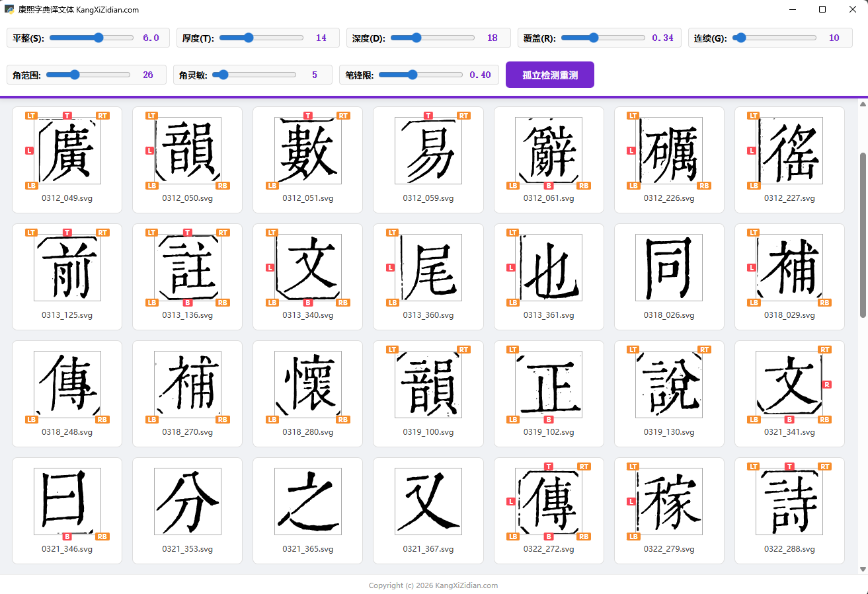Click the 孤立检测重测 button

(x=549, y=75)
